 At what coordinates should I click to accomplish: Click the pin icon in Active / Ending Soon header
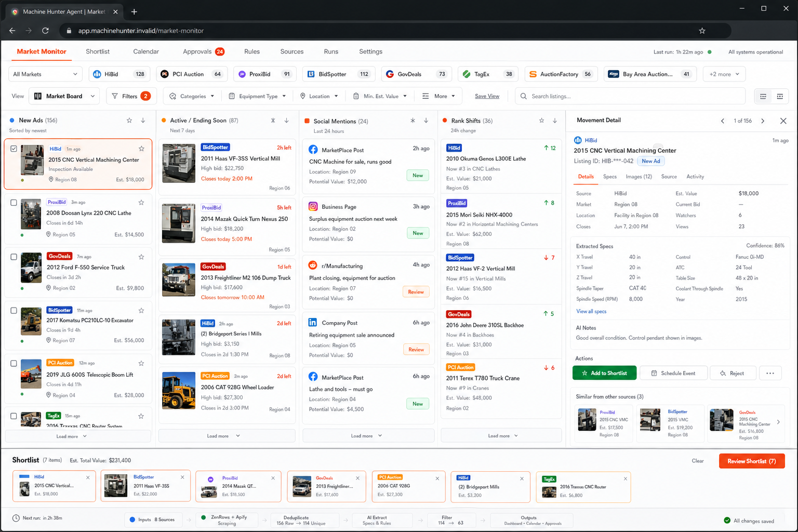(x=273, y=121)
